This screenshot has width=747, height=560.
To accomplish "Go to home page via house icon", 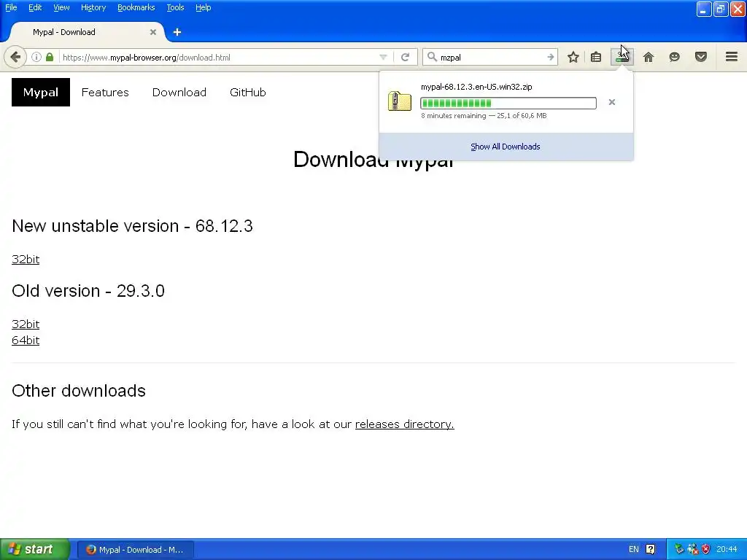I will pyautogui.click(x=649, y=57).
